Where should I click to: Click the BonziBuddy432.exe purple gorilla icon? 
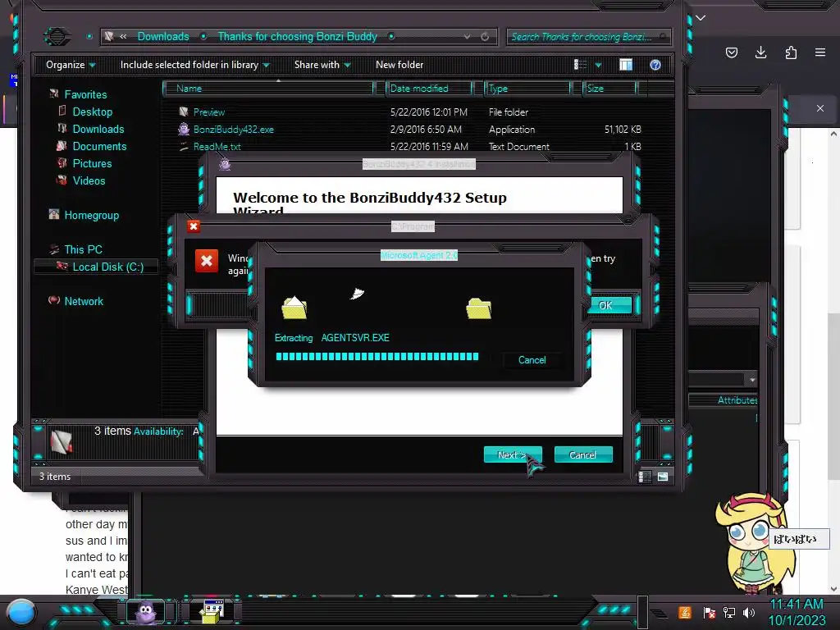184,129
